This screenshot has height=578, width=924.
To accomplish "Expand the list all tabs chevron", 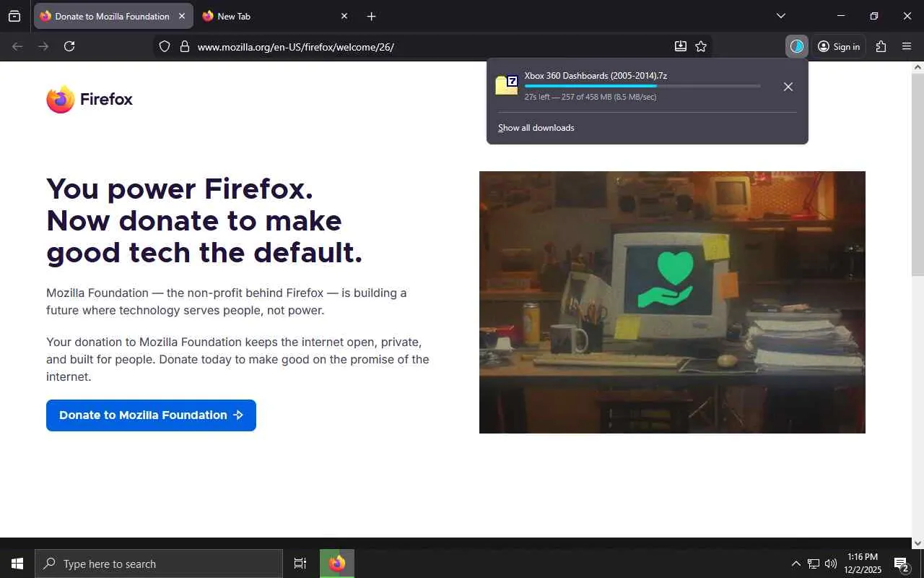I will tap(781, 16).
